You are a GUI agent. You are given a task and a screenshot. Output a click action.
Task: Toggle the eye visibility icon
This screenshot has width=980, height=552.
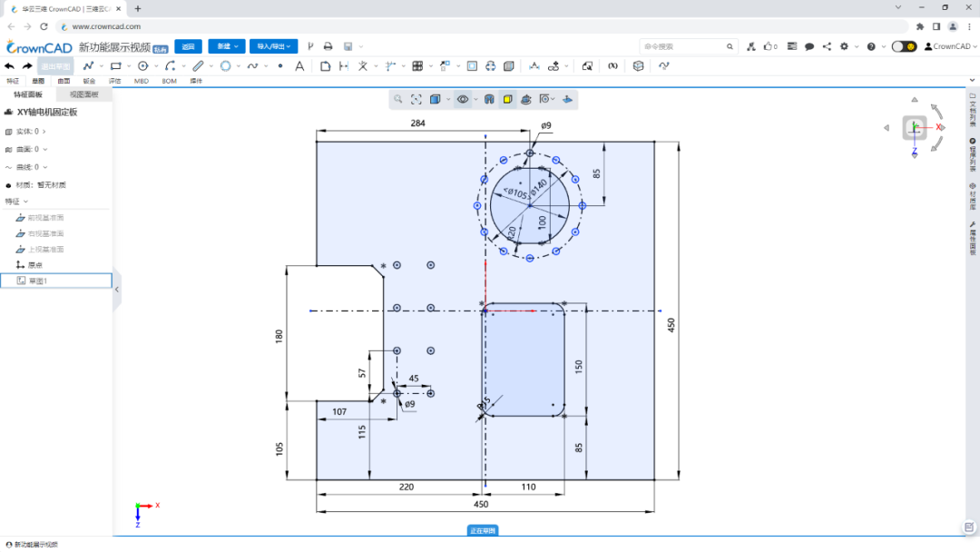[463, 99]
